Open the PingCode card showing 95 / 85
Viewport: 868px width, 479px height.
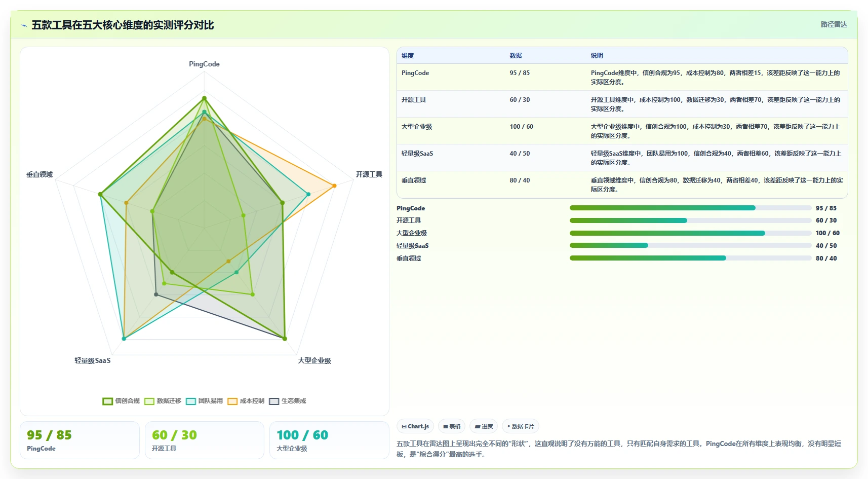[80, 440]
